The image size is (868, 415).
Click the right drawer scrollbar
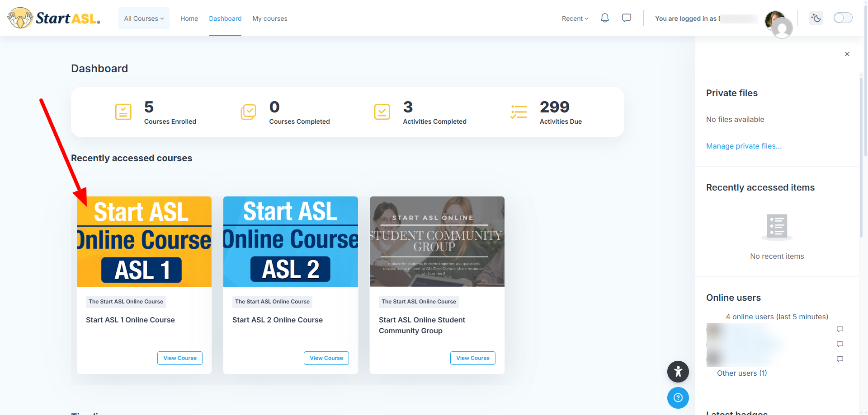861,157
